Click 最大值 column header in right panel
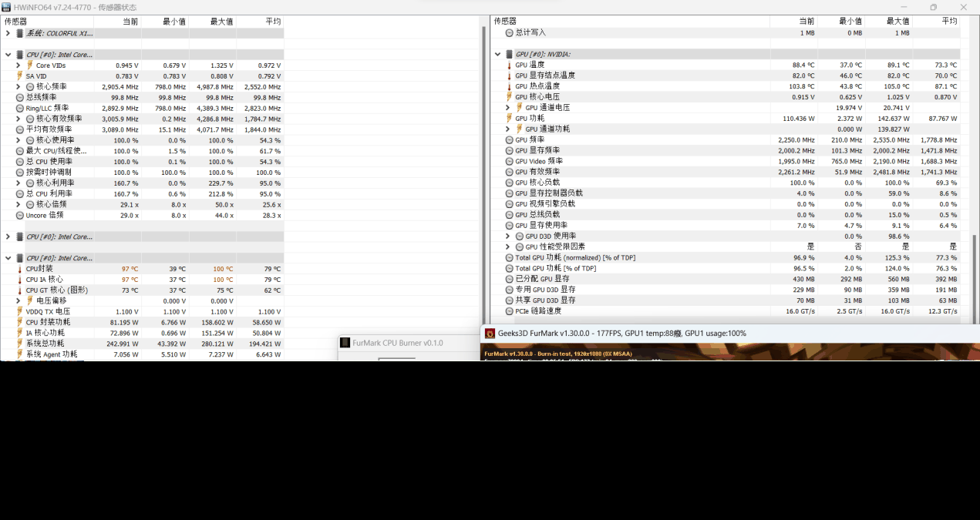The image size is (980, 520). pyautogui.click(x=897, y=22)
